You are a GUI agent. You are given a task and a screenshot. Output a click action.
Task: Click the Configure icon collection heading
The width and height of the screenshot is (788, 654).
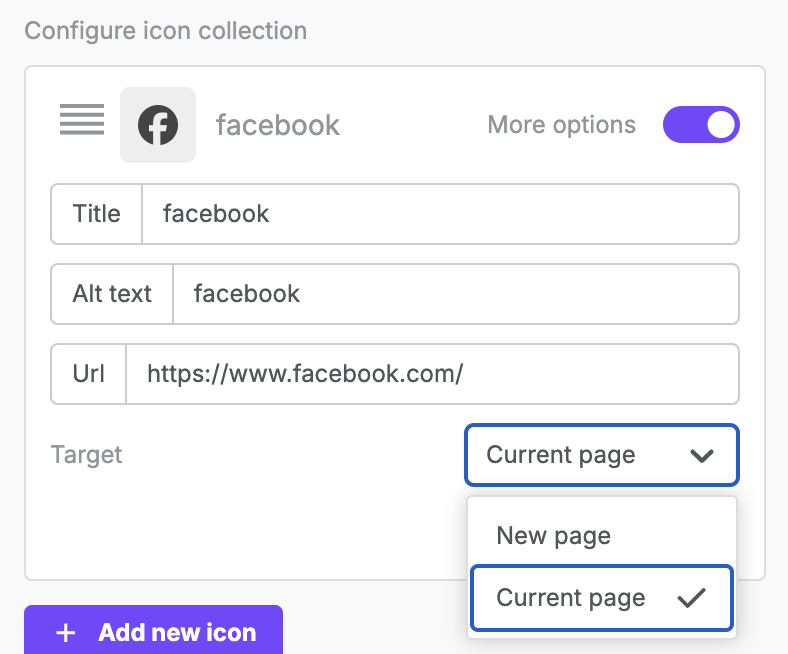[x=166, y=31]
